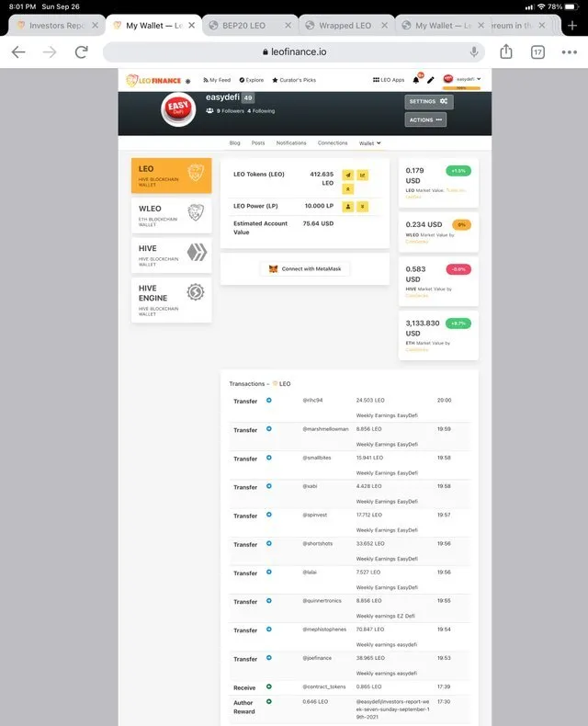Click the reputation badge 49
This screenshot has width=588, height=726.
(x=248, y=97)
